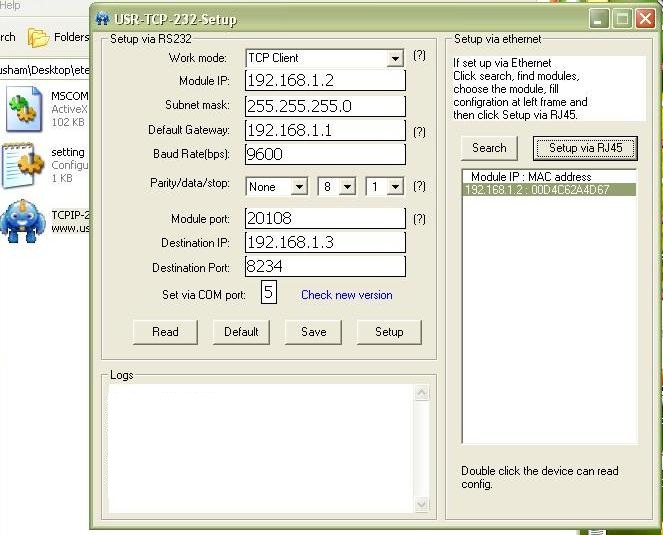Click the COM port number field 5
Image resolution: width=663 pixels, height=535 pixels.
click(269, 292)
